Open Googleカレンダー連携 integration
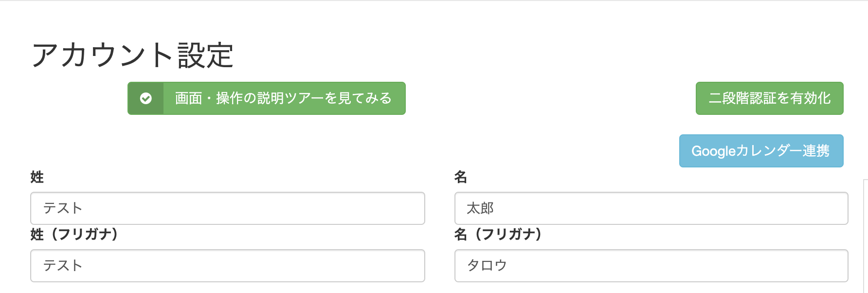Screen dimensions: 868x293 (x=761, y=151)
